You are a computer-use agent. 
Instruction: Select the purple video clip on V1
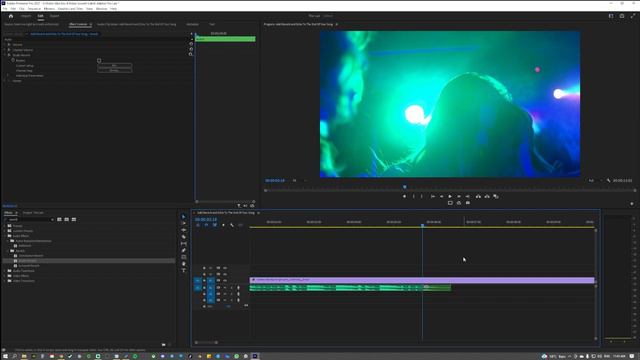point(422,280)
